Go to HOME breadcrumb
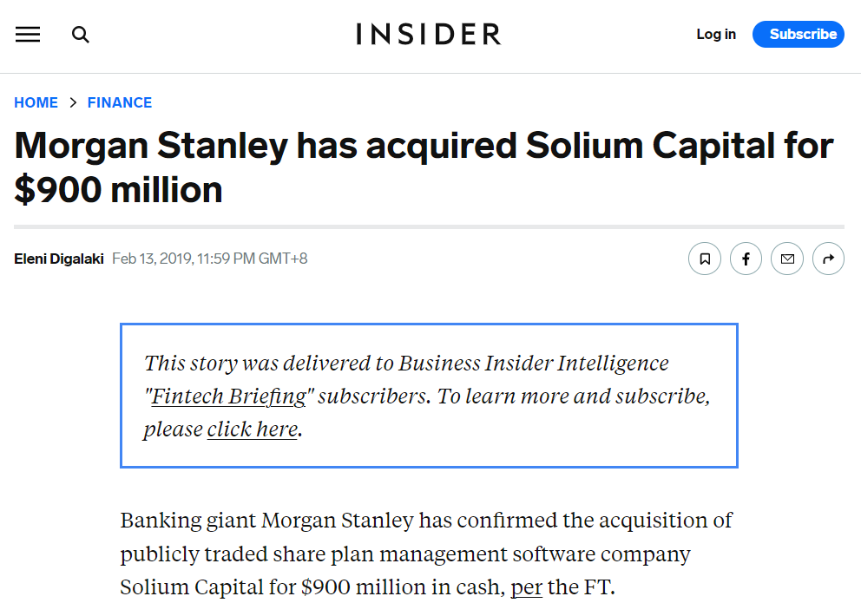The image size is (861, 616). [36, 102]
